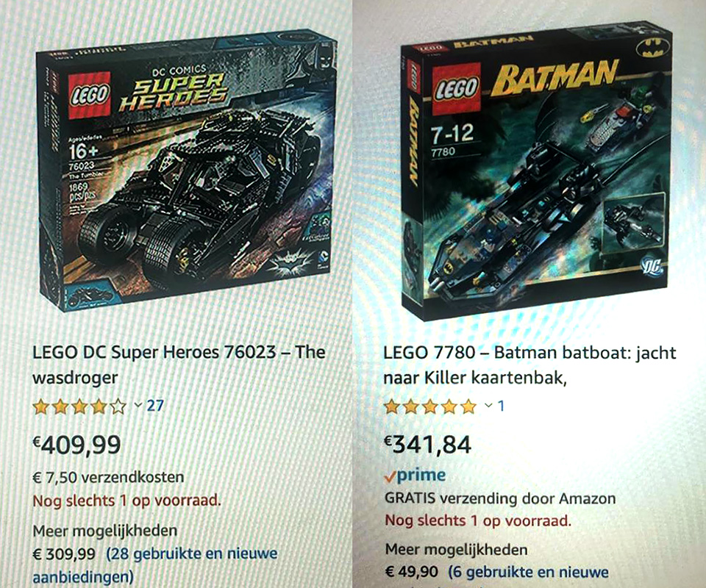This screenshot has height=588, width=706.
Task: Click GRATIS verzending door Amazon text
Action: [x=500, y=498]
